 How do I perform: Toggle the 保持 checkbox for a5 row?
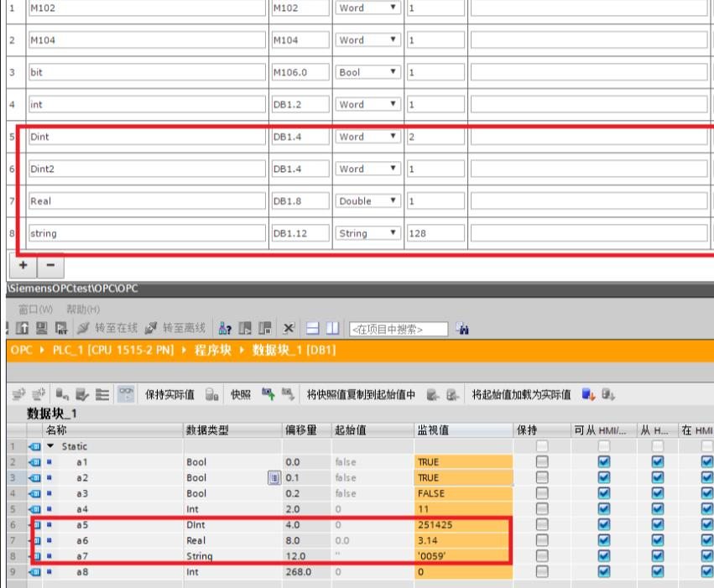pyautogui.click(x=542, y=525)
